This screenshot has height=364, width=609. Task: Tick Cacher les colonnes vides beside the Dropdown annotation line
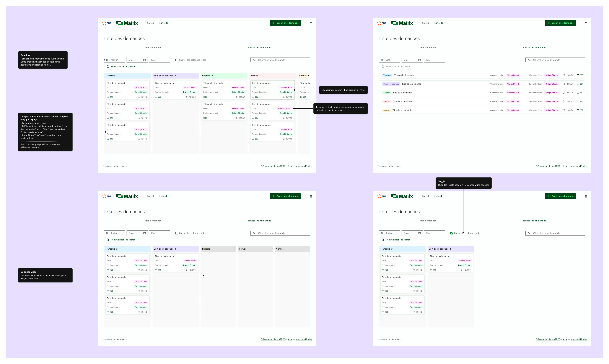tap(177, 60)
